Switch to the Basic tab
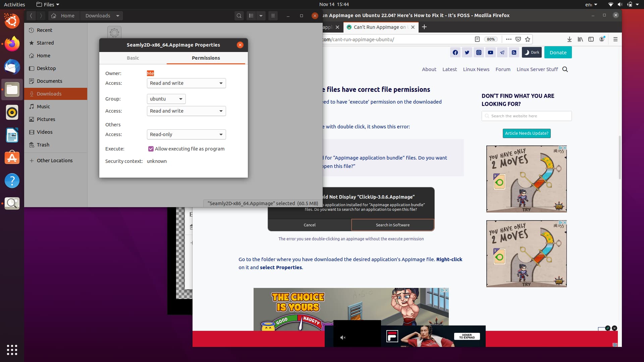The width and height of the screenshot is (644, 362). click(133, 58)
